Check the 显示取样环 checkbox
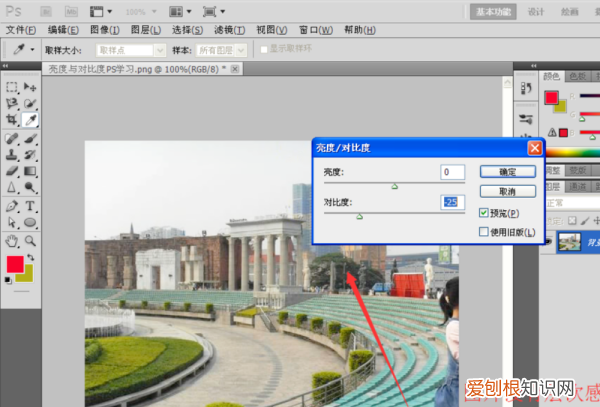 [x=264, y=50]
